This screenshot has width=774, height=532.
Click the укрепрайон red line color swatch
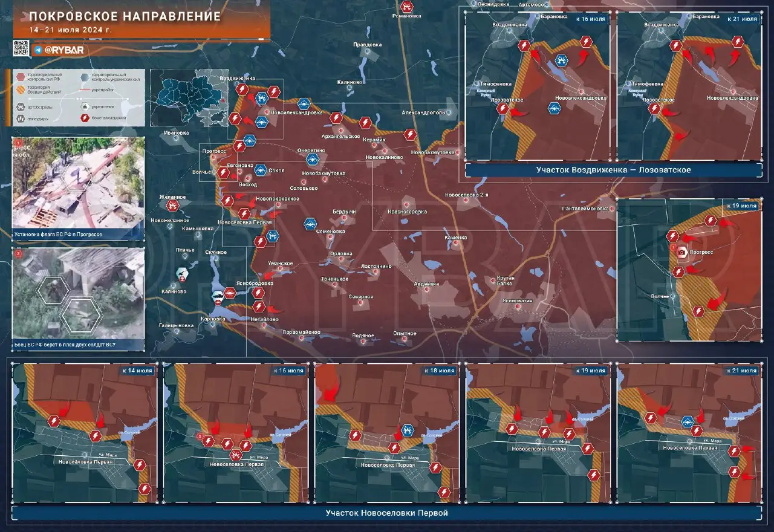pos(84,89)
